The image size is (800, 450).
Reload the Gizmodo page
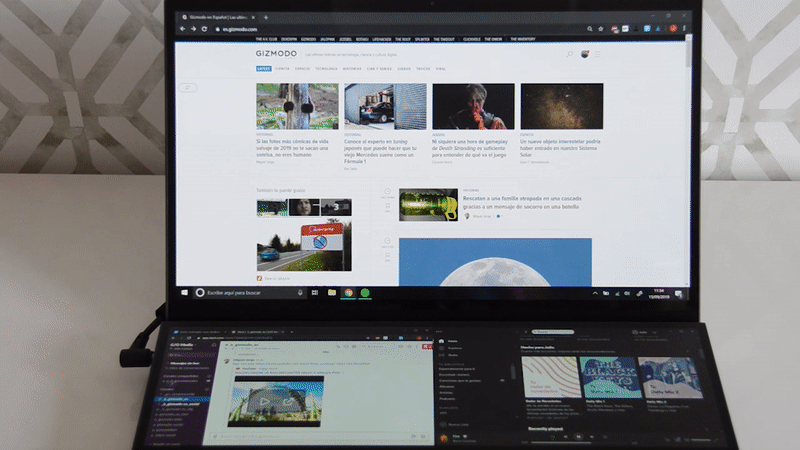pos(205,30)
